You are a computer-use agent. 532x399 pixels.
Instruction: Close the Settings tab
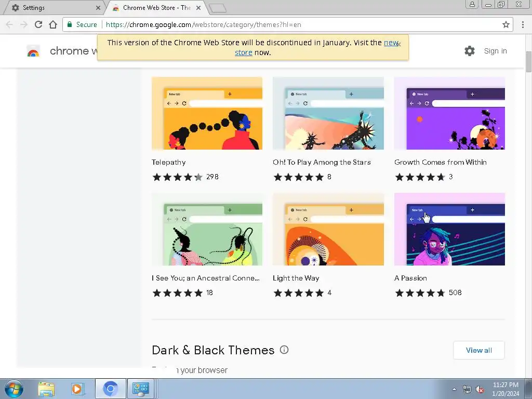coord(98,7)
